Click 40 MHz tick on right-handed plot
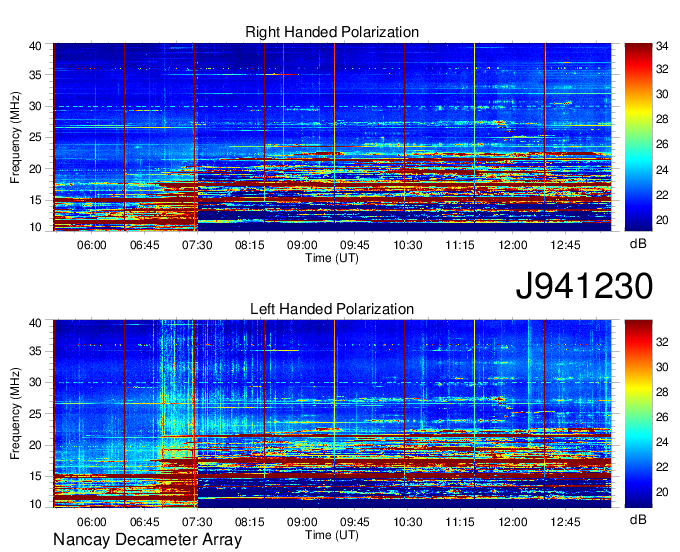Viewport: 680px width, 552px height. 36,46
